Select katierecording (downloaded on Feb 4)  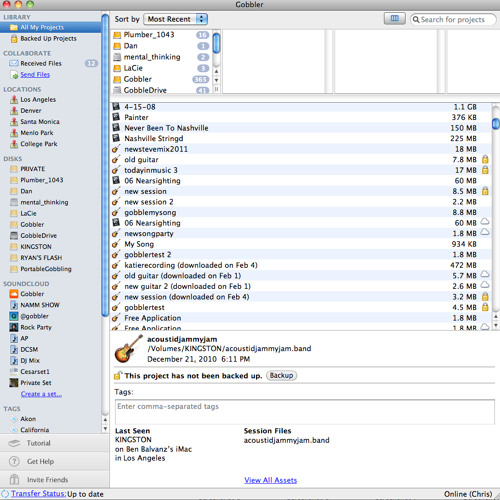(301, 265)
